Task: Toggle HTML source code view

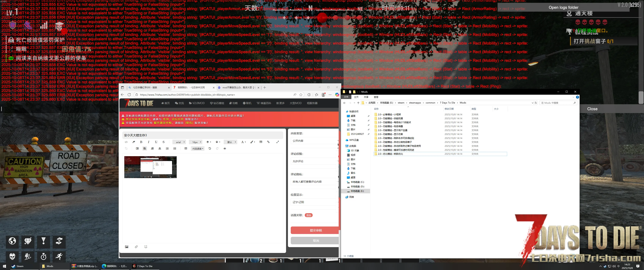Action: click(126, 142)
